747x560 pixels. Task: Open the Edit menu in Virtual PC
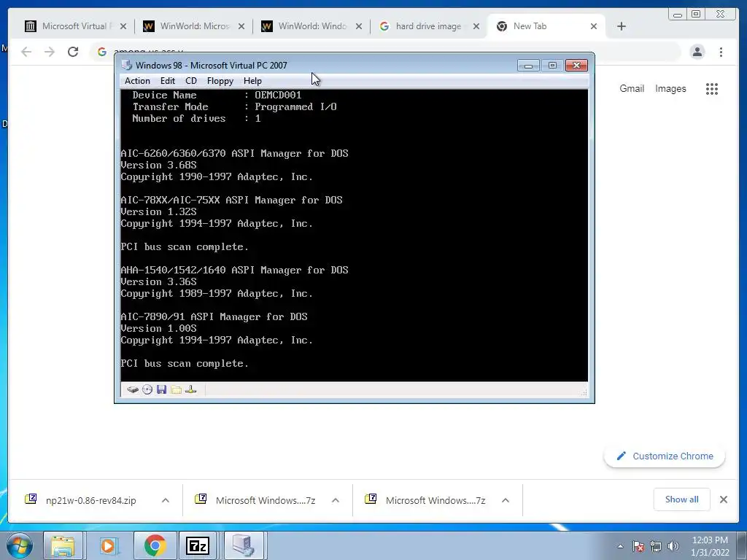pos(168,81)
